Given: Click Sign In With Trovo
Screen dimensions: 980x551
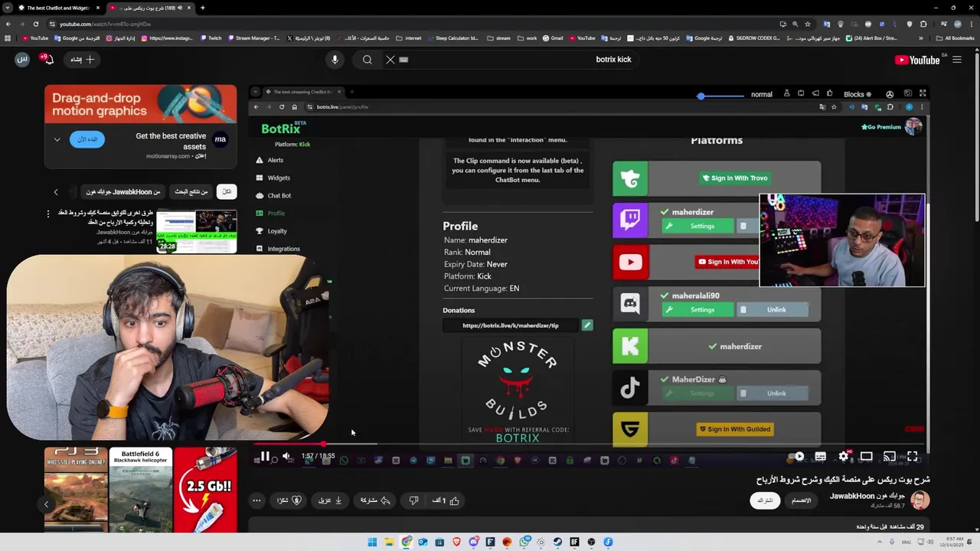Looking at the screenshot, I should [x=734, y=178].
